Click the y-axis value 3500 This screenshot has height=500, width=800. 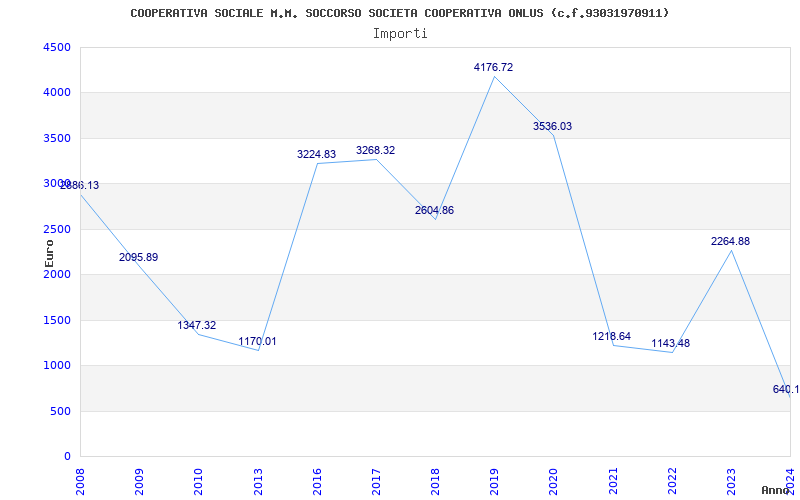[x=57, y=139]
